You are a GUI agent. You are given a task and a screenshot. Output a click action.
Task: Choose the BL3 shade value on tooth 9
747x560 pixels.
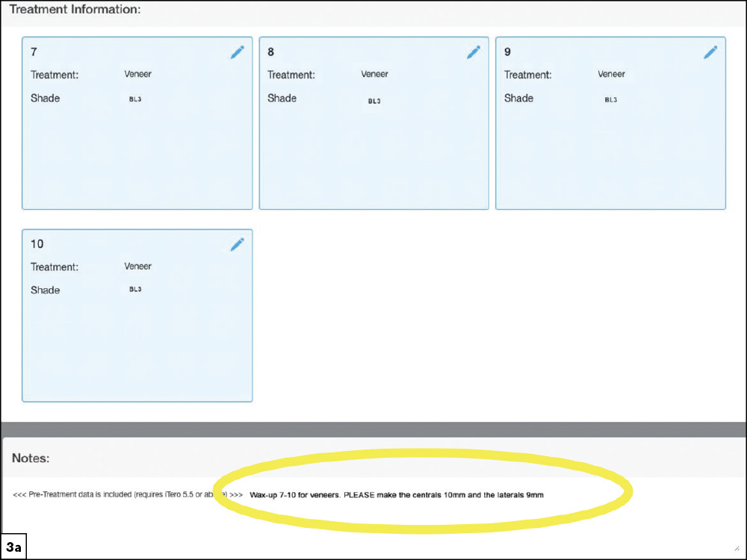(610, 99)
